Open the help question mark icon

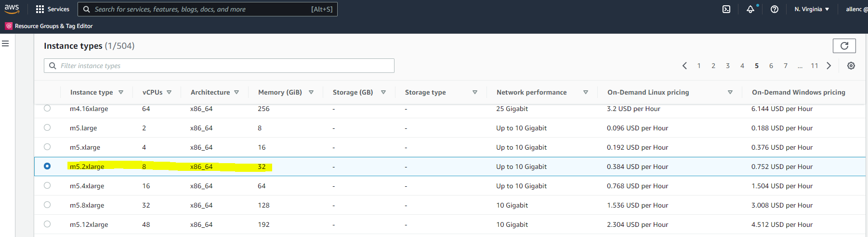[775, 9]
